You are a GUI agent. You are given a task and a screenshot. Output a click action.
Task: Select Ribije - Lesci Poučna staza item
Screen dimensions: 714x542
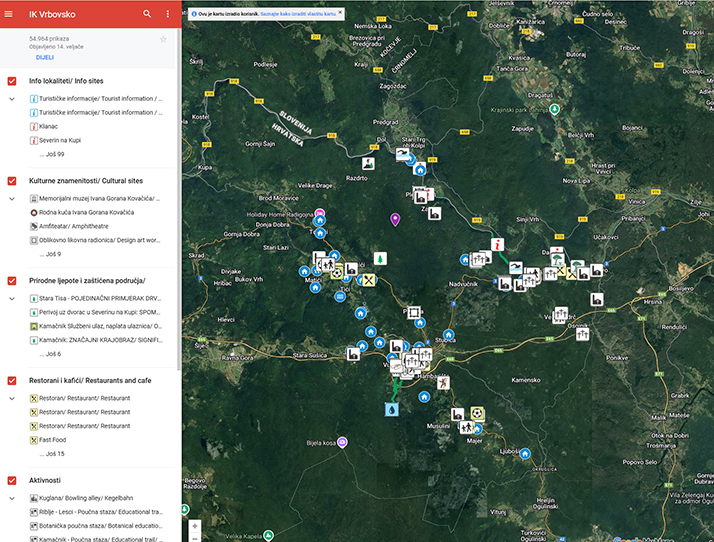[x=97, y=512]
